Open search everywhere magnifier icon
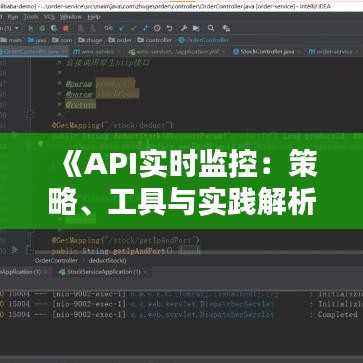363x363 pixels. click(211, 28)
